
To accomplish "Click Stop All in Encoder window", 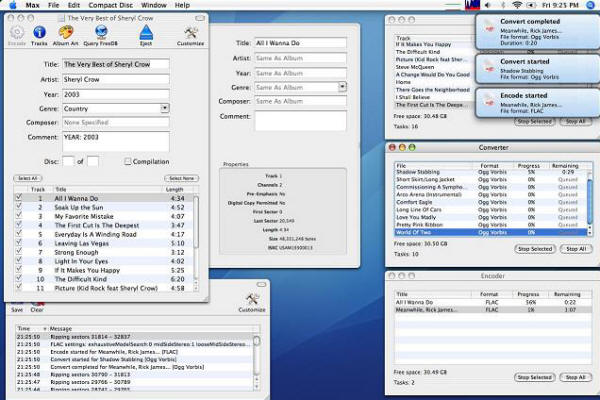I will point(576,377).
